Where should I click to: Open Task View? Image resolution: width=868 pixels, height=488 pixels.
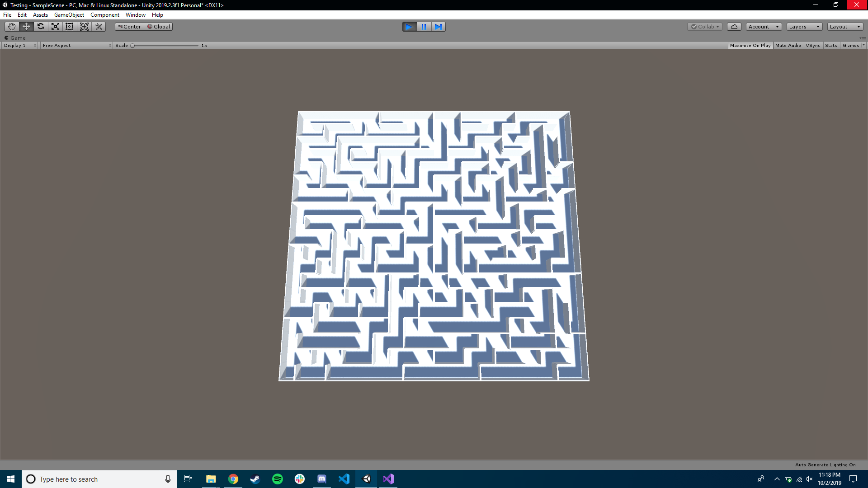[x=188, y=479]
